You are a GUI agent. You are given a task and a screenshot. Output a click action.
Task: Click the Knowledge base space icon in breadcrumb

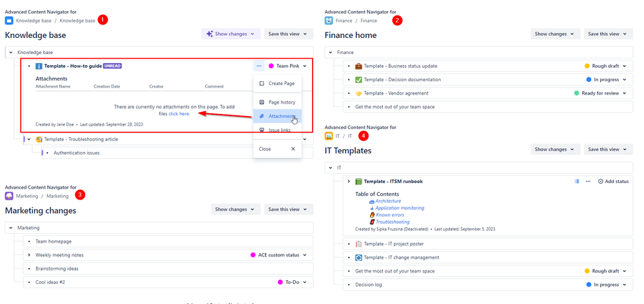pos(9,20)
